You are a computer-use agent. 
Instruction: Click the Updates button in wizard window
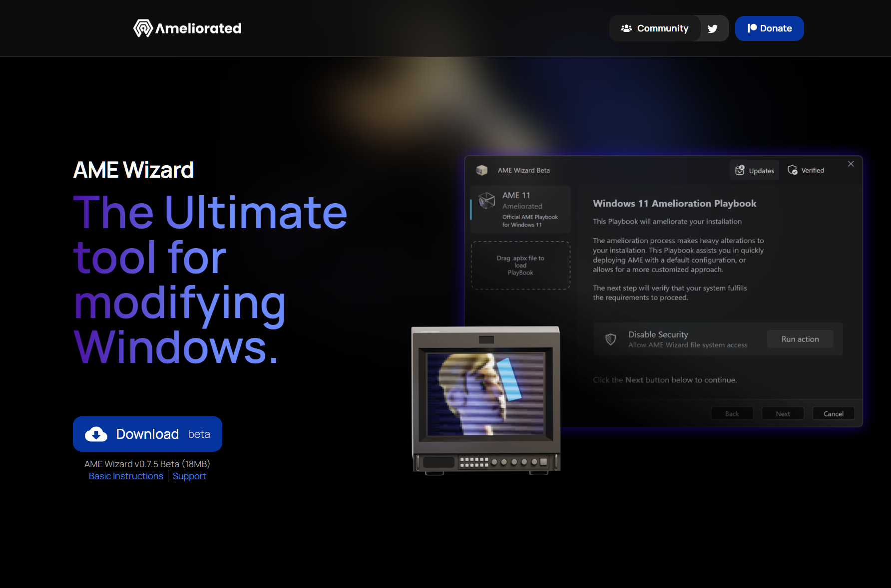coord(755,170)
